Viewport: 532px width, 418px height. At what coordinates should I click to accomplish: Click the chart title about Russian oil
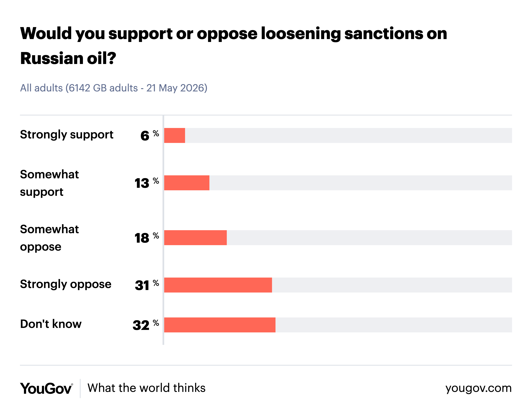pos(234,46)
